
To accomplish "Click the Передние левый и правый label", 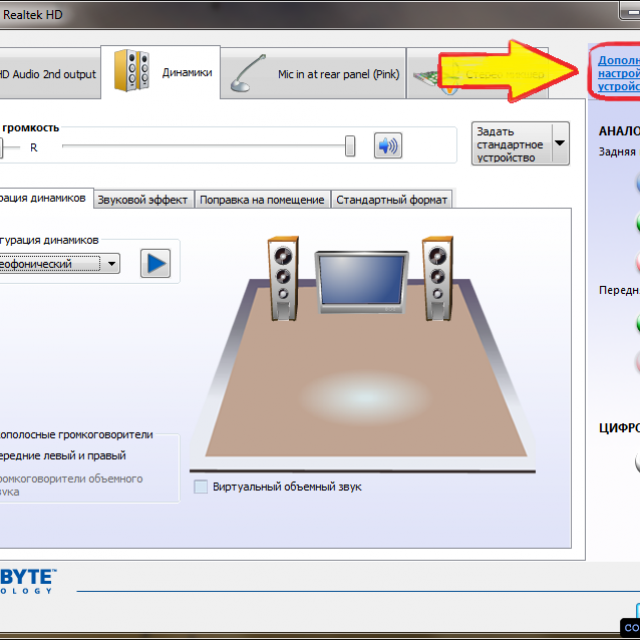I will tap(62, 456).
